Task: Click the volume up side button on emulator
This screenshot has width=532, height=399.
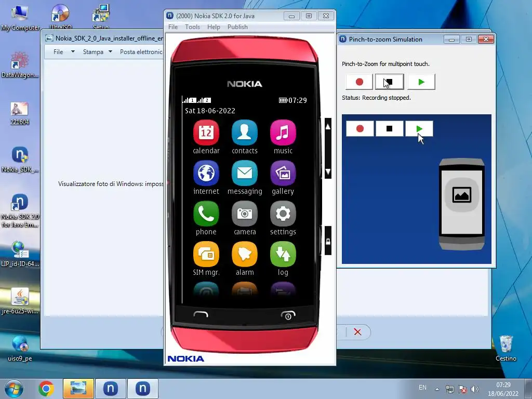Action: 328,127
